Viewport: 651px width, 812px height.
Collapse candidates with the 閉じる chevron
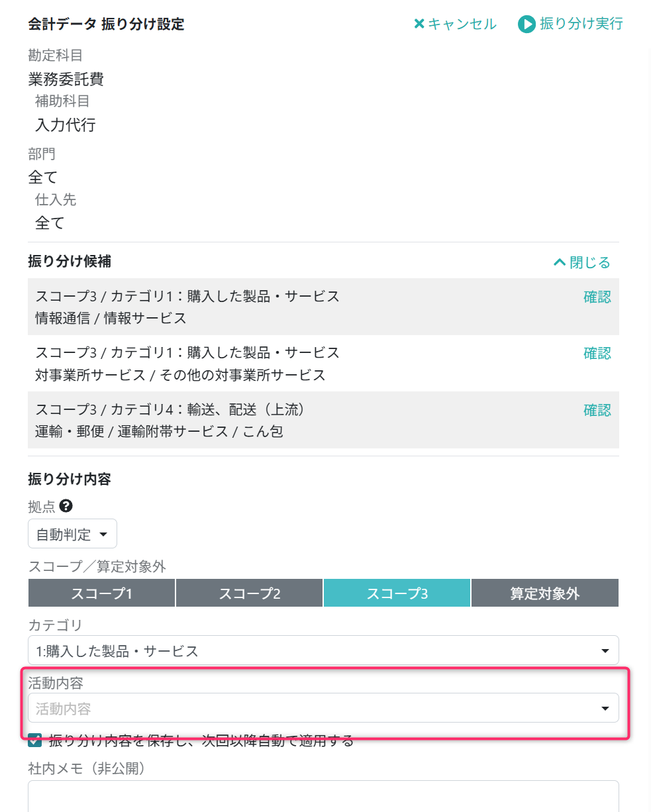coord(560,263)
